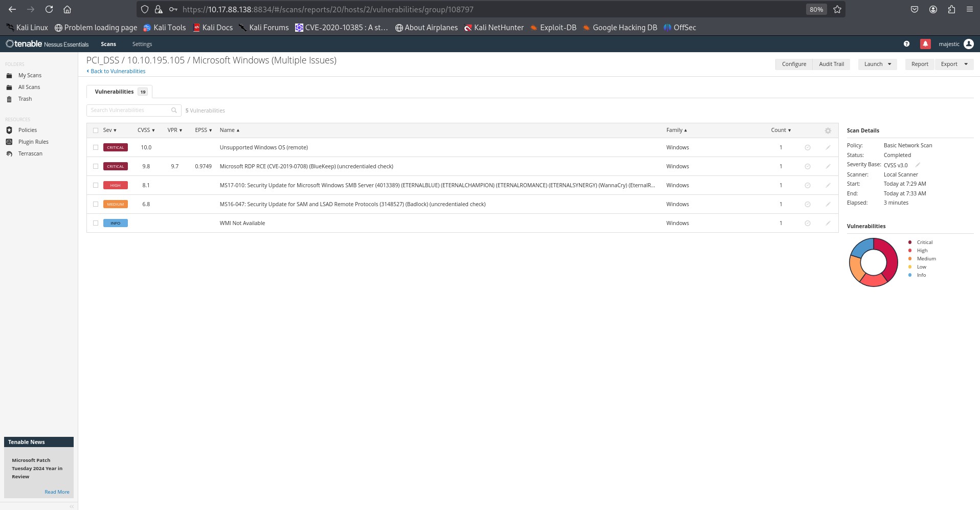Viewport: 980px width, 510px height.
Task: Click the Tenable Nessus Essentials logo
Action: click(47, 44)
